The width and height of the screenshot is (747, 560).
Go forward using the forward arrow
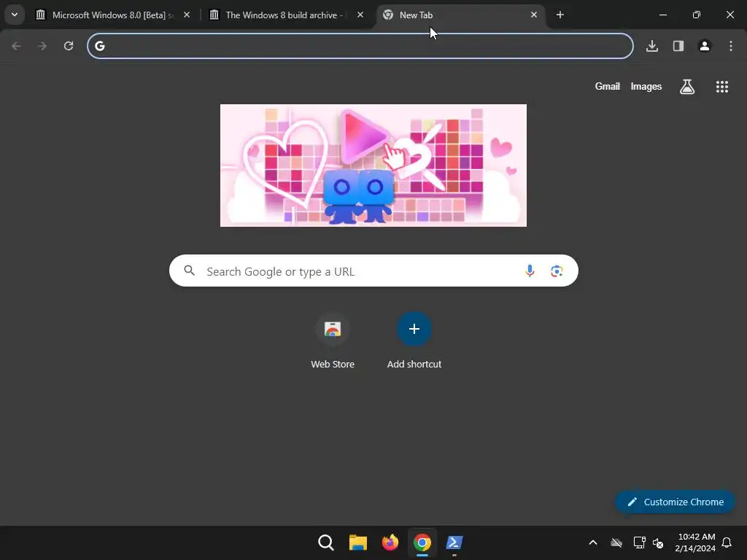[x=42, y=46]
